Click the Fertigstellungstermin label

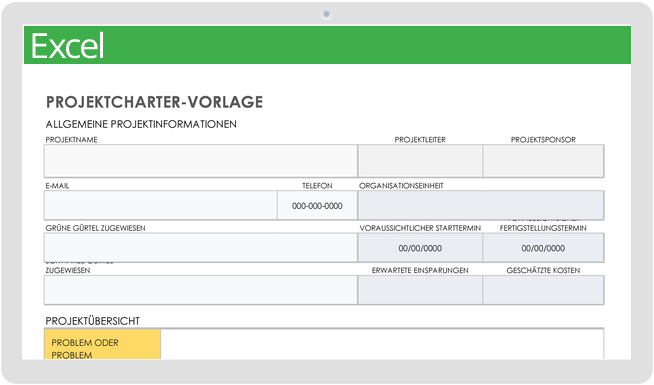[x=543, y=228]
